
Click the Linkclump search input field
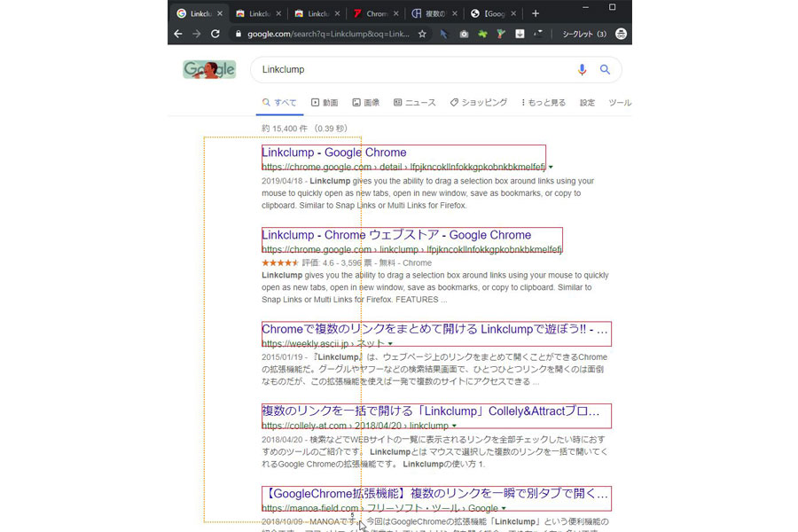[408, 70]
